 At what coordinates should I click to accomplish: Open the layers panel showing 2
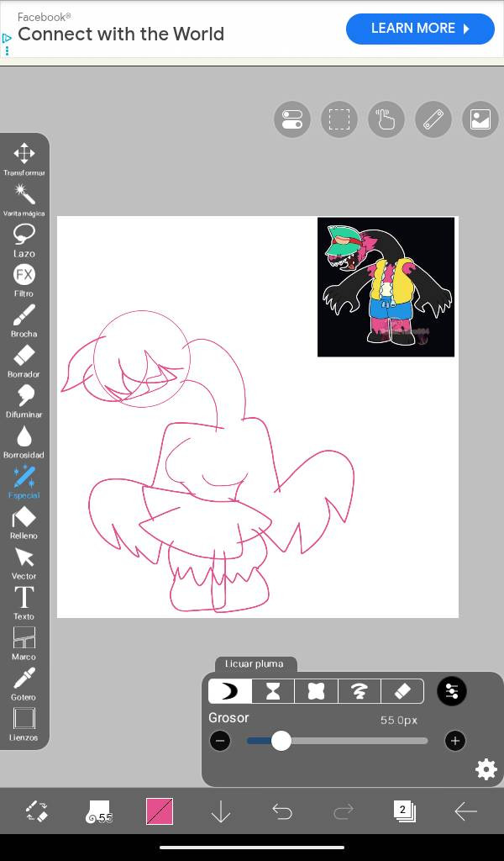coord(404,811)
